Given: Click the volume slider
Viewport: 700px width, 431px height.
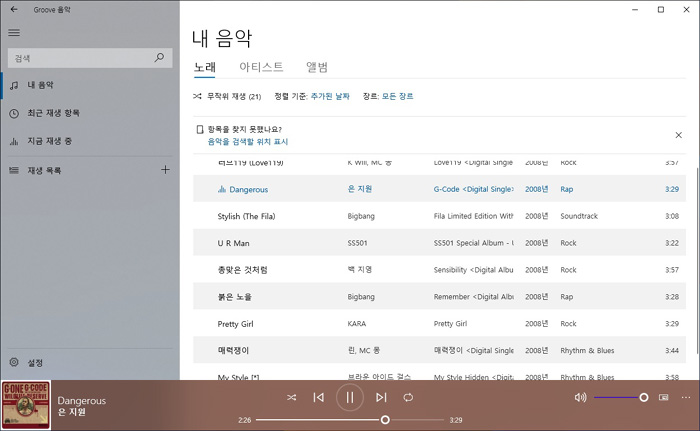Looking at the screenshot, I should coord(621,397).
